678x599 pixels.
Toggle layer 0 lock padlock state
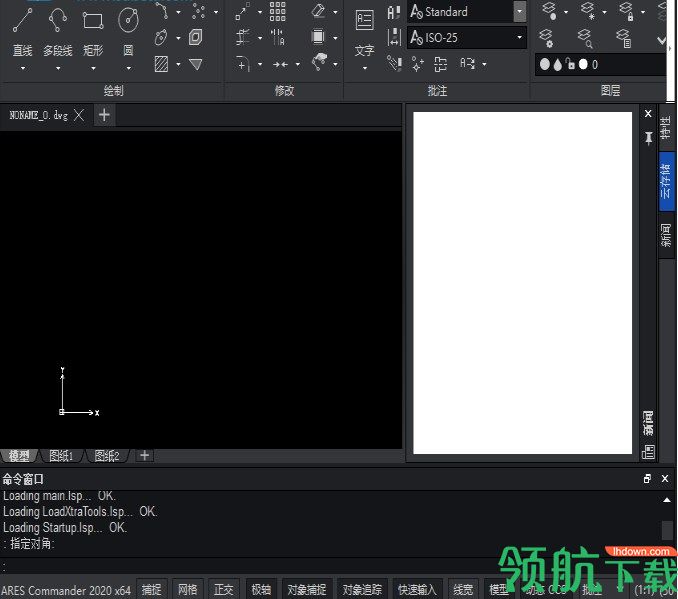pos(570,64)
